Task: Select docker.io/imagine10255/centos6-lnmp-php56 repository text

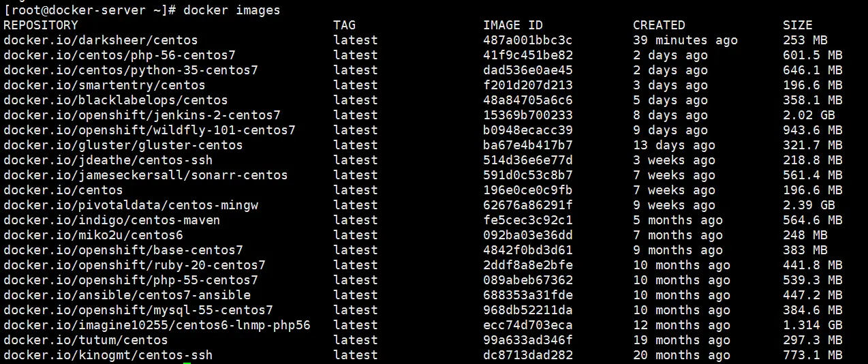Action: coord(157,325)
